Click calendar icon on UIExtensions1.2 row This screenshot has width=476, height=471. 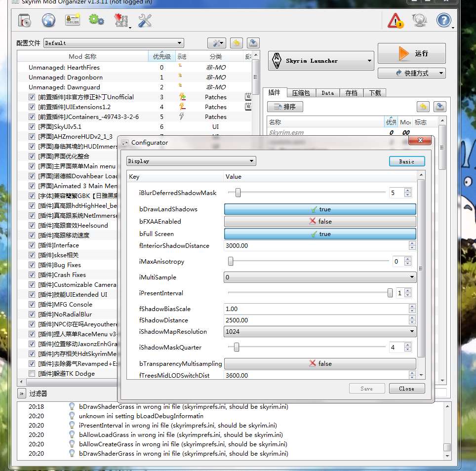point(248,107)
